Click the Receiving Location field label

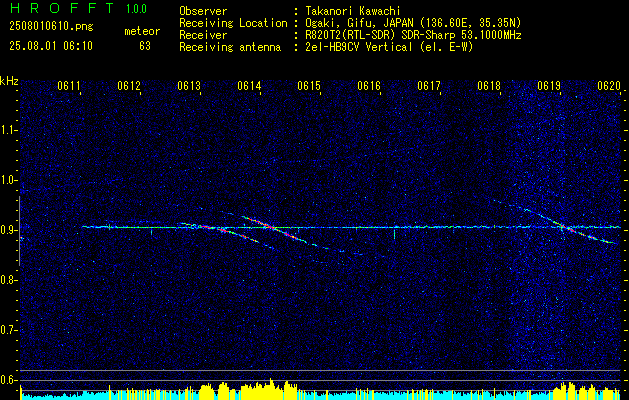(233, 24)
